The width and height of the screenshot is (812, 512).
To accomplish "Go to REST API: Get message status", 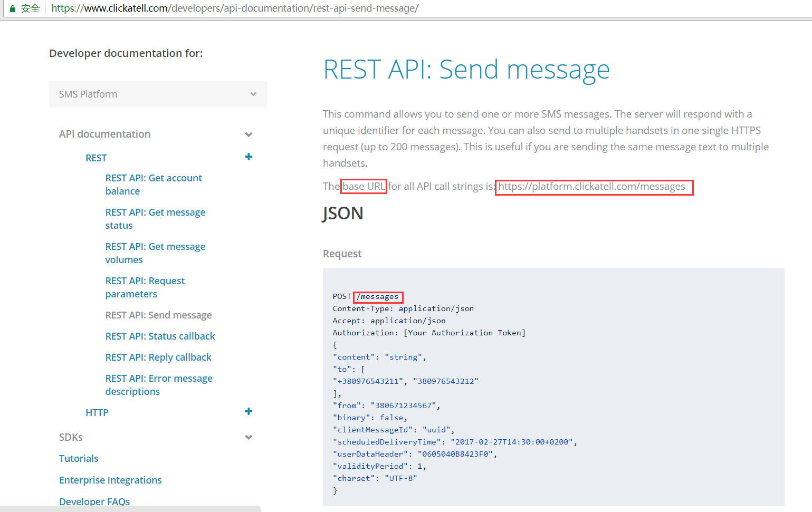I will (x=155, y=219).
